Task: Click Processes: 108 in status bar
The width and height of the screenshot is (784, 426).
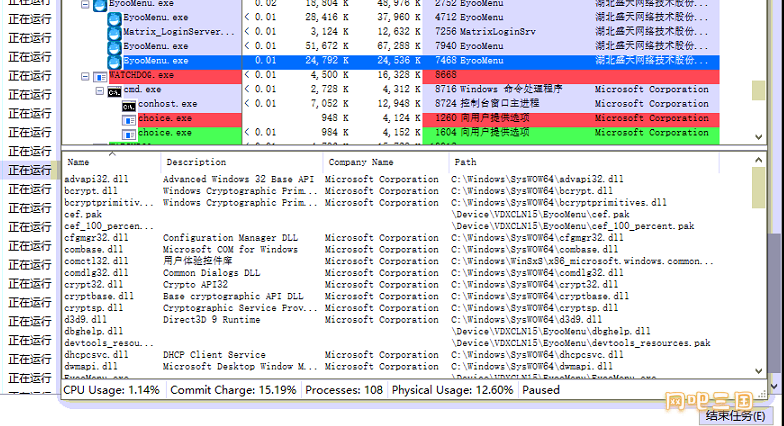Action: pos(344,390)
